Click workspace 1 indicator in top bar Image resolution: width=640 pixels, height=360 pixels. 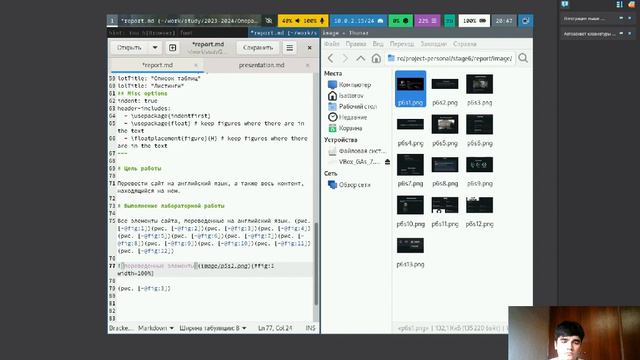pyautogui.click(x=112, y=20)
